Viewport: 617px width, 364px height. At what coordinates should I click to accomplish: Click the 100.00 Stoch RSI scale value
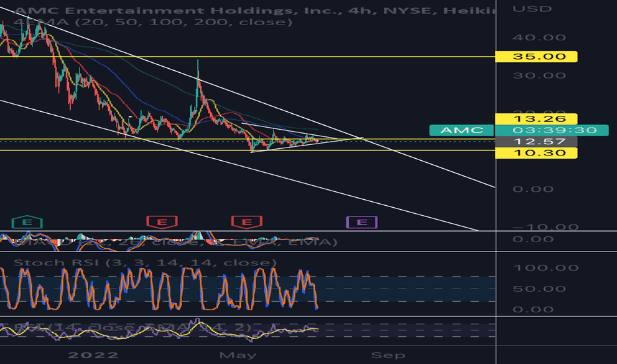pyautogui.click(x=546, y=268)
